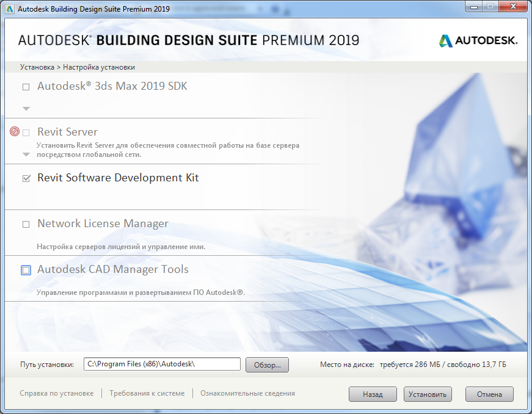
Task: Click the installation path input field
Action: tap(162, 364)
